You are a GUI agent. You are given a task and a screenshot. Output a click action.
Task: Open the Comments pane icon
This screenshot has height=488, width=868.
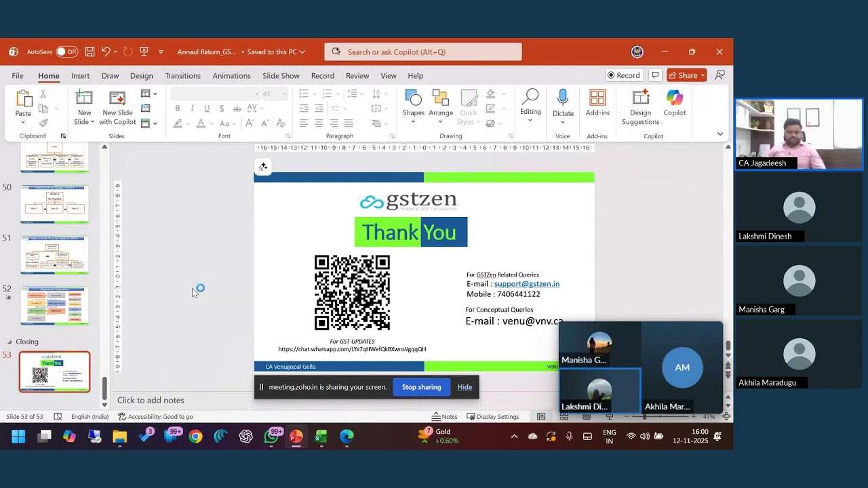655,75
